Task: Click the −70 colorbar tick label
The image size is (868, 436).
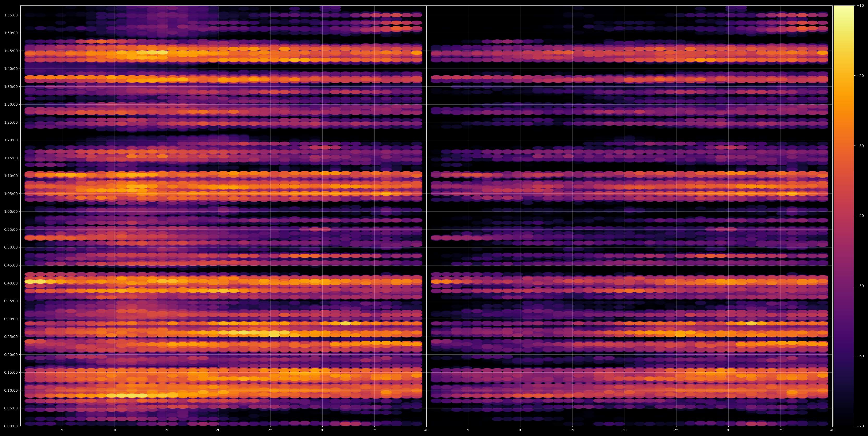Action: pyautogui.click(x=860, y=426)
